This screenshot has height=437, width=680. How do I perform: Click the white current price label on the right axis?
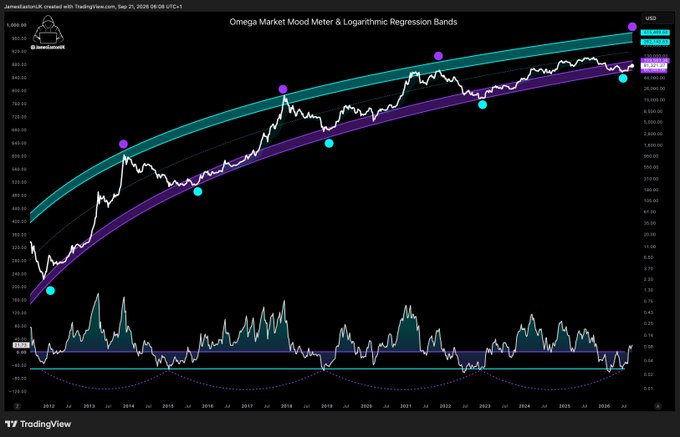click(x=655, y=65)
